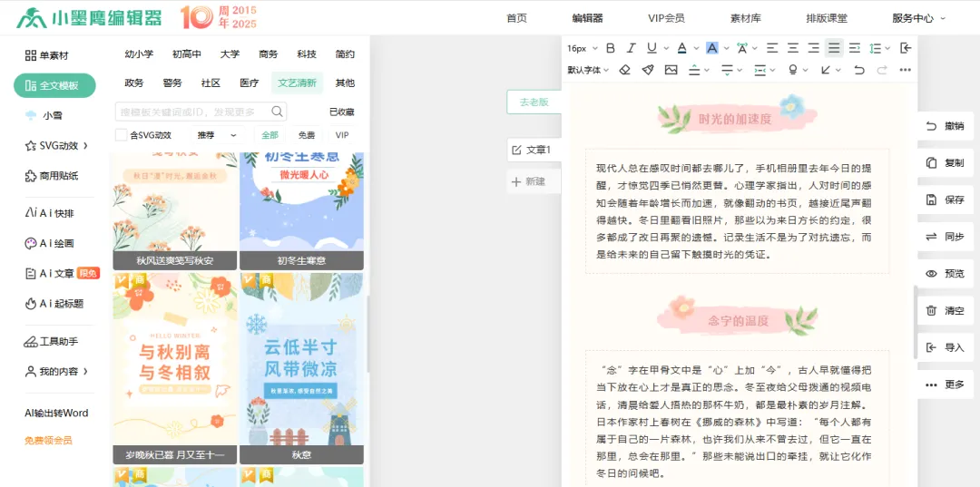The height and width of the screenshot is (487, 980).
Task: Click the diagonal arrow icon in toolbar
Action: (x=827, y=70)
